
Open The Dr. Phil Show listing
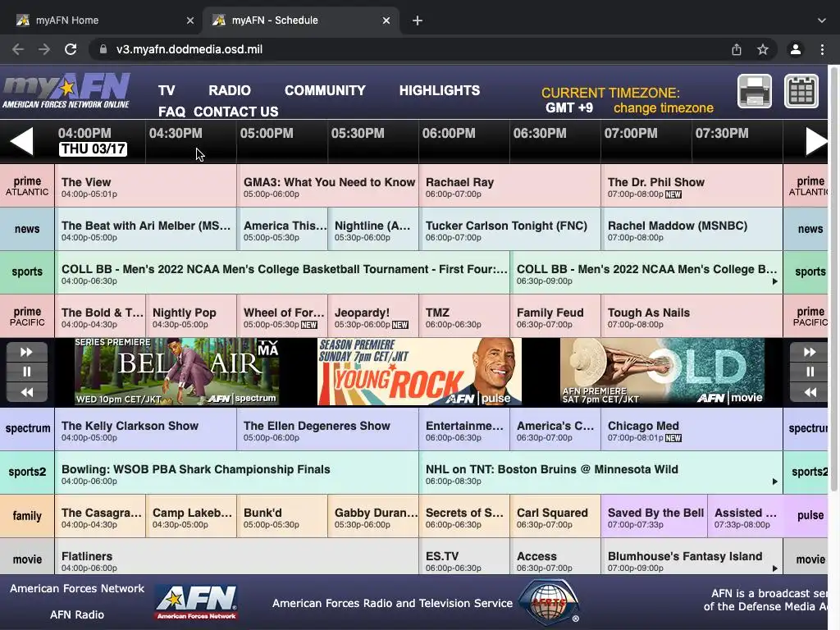click(x=692, y=185)
